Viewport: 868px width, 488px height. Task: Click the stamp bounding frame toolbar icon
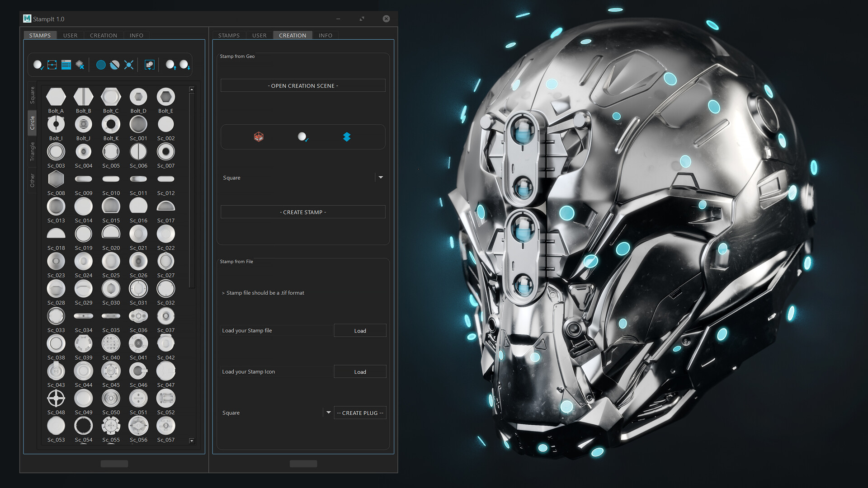[52, 65]
